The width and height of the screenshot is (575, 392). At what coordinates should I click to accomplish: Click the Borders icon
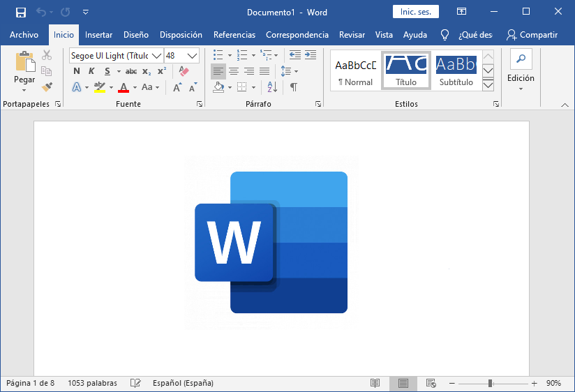241,87
